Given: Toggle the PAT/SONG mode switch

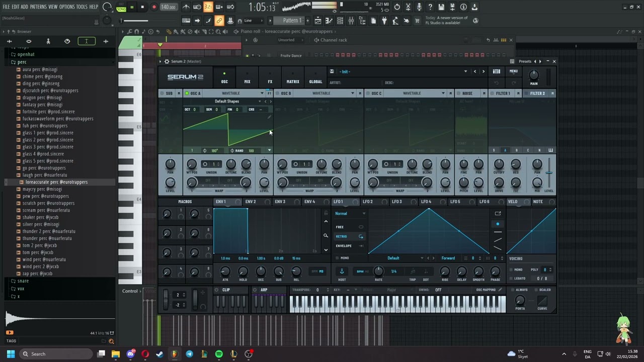Looking at the screenshot, I should 121,7.
